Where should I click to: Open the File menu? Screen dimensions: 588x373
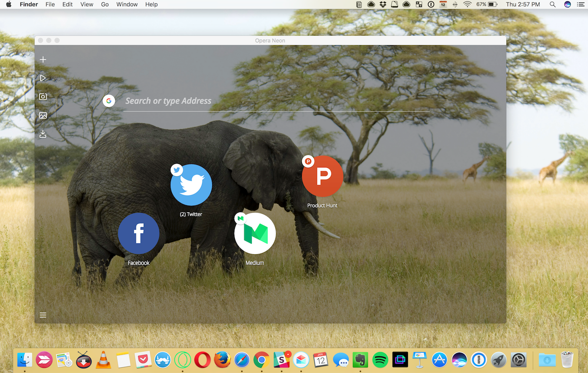pyautogui.click(x=50, y=4)
